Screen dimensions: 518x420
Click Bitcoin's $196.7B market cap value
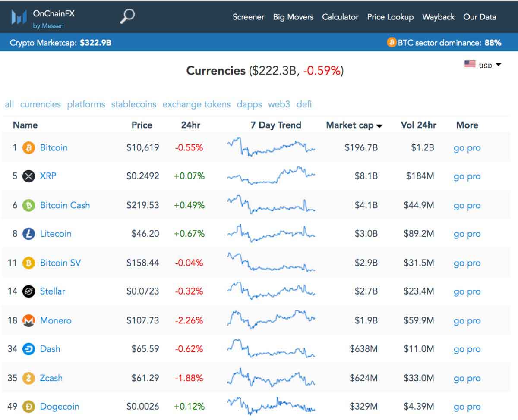pyautogui.click(x=361, y=147)
